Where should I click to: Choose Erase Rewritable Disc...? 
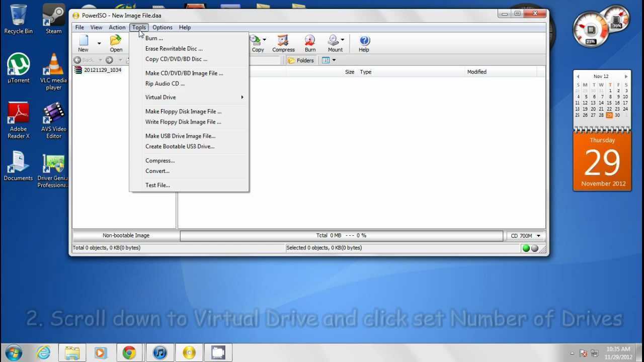(189, 49)
